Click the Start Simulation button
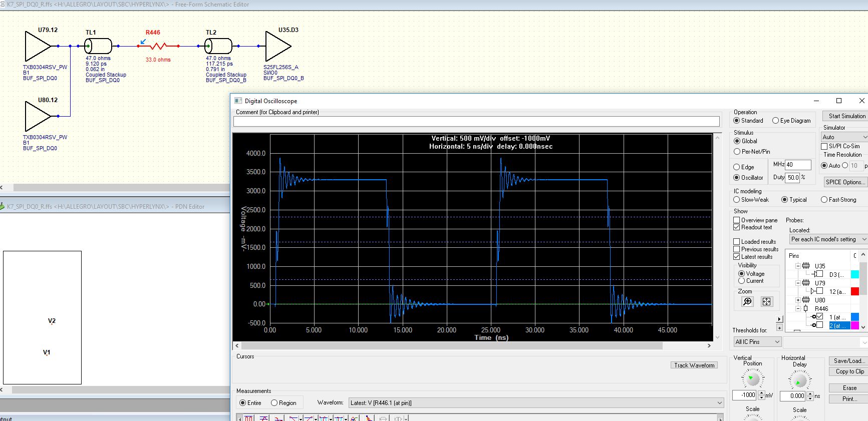The image size is (868, 421). [x=846, y=116]
